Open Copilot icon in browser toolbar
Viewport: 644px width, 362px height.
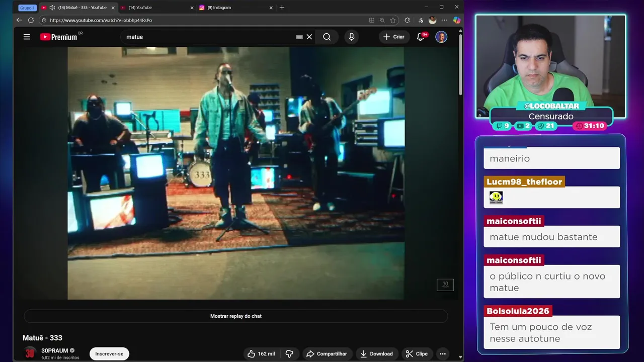(x=456, y=20)
